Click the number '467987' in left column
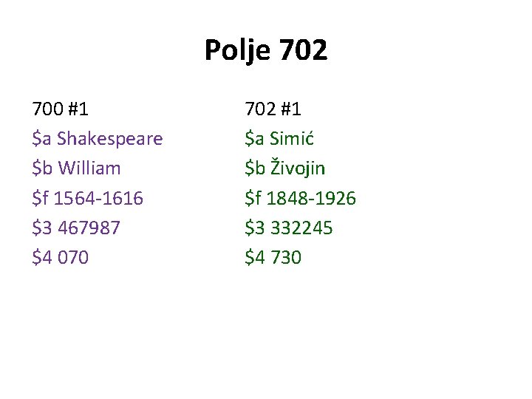This screenshot has width=532, height=399. click(89, 228)
